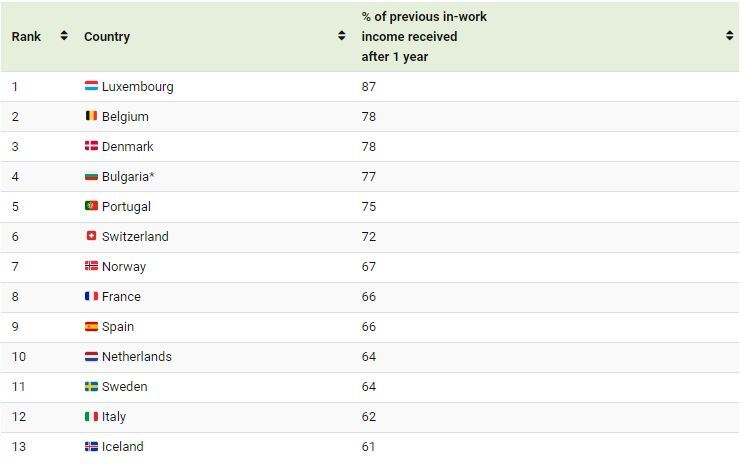Sort by percent income received arrows
This screenshot has width=741, height=468.
(730, 36)
